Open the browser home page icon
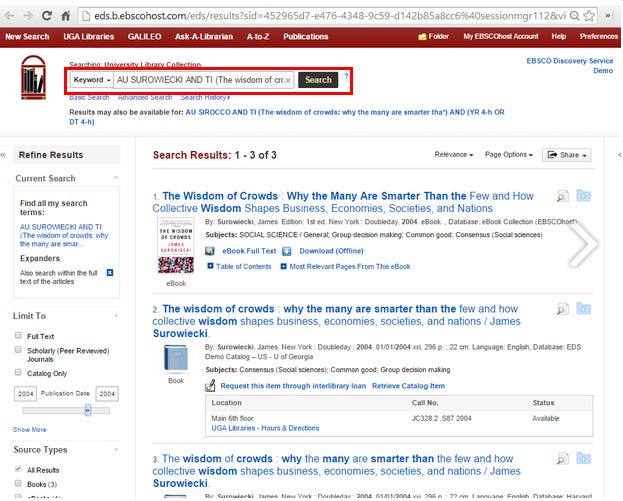Viewport: 623px width, 501px height. (66, 16)
